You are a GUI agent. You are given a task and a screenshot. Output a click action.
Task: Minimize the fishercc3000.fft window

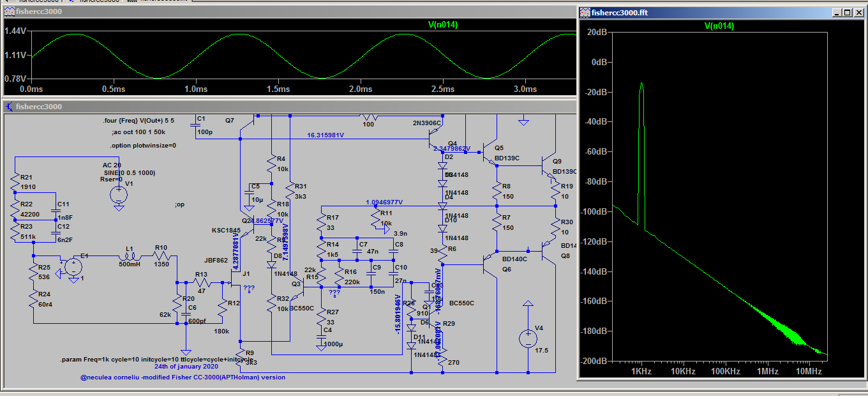pos(838,12)
